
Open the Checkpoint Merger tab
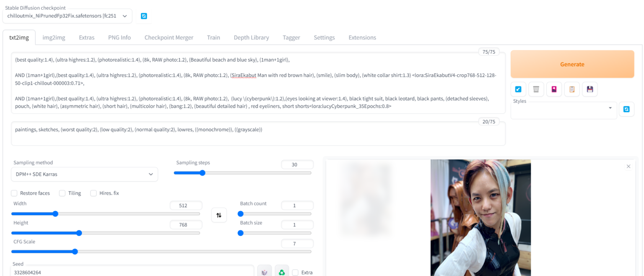coord(169,37)
